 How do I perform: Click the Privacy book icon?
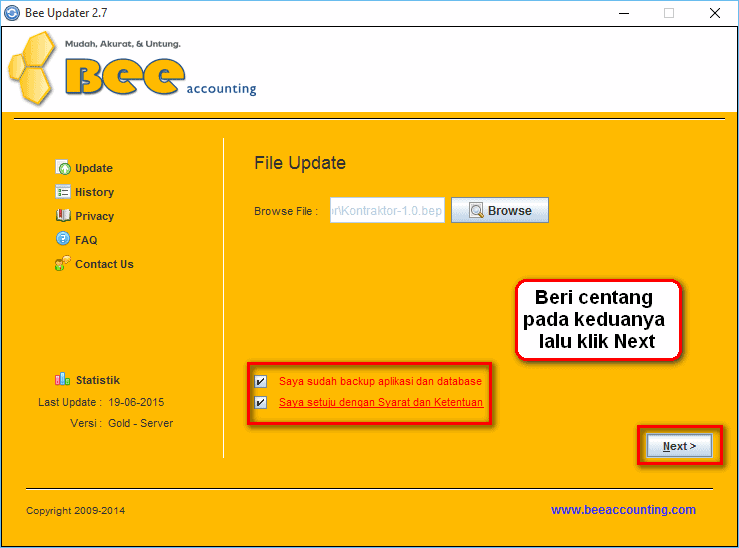[x=63, y=215]
